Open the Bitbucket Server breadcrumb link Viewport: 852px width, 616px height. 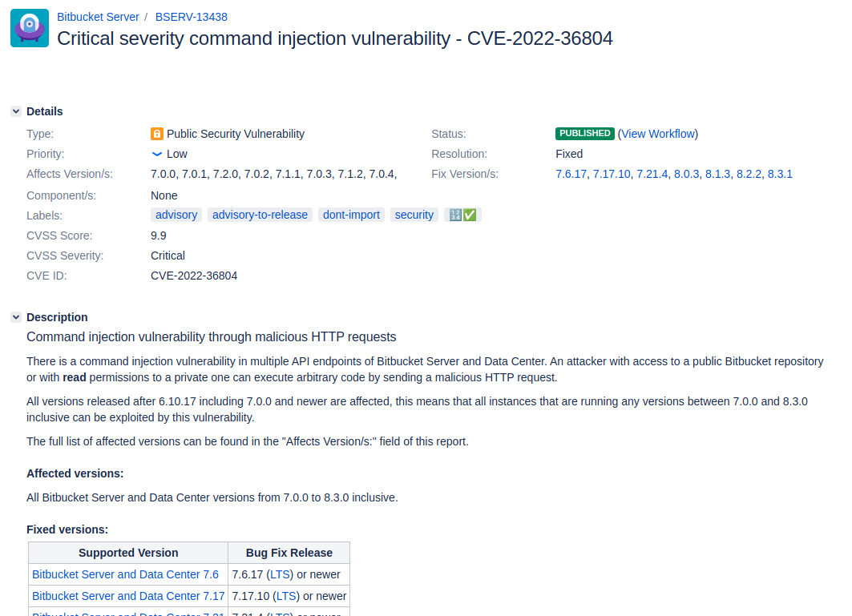(x=98, y=17)
